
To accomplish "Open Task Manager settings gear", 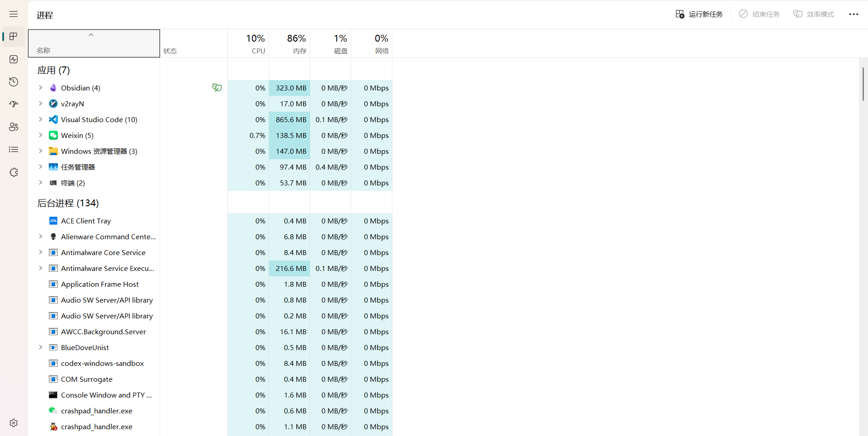I will (x=14, y=422).
